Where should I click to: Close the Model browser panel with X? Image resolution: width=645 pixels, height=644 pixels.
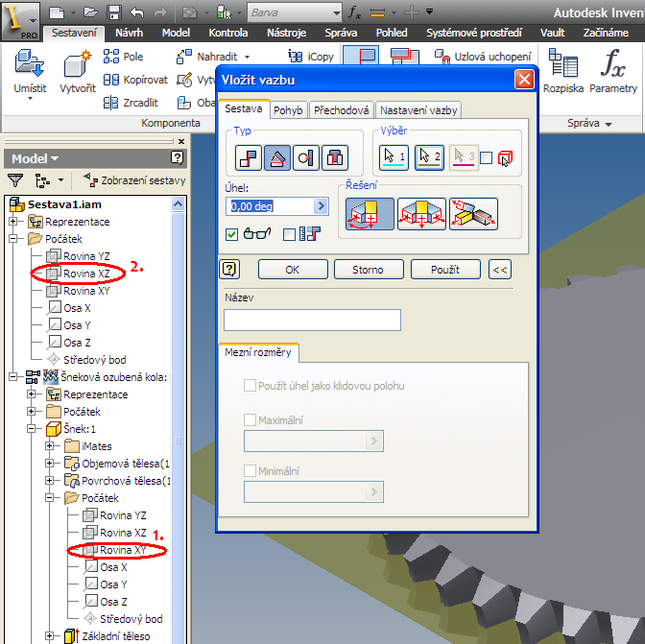181,141
